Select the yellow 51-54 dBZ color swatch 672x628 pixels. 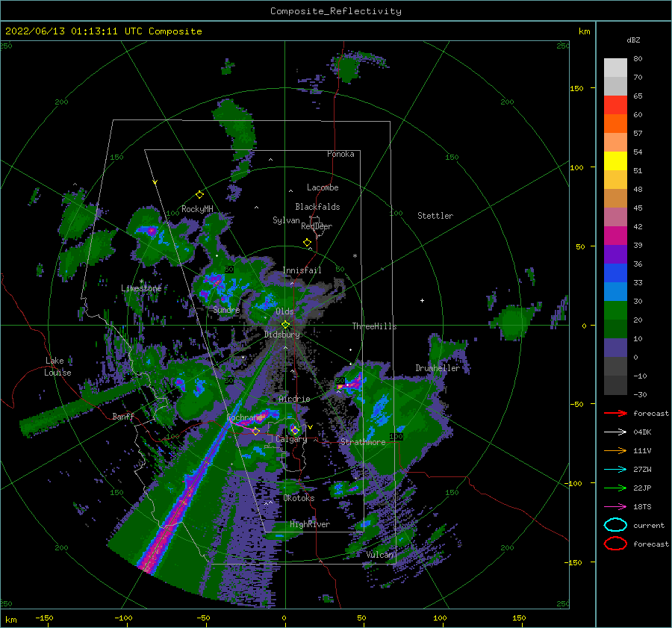[615, 161]
